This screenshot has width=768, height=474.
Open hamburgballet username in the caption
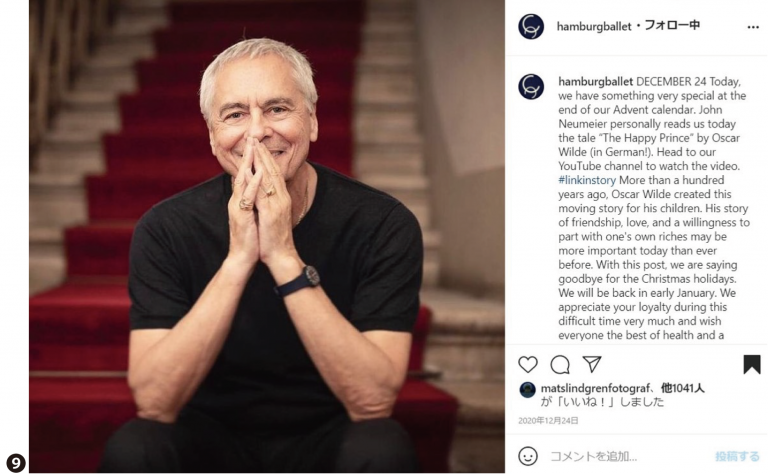coord(596,81)
